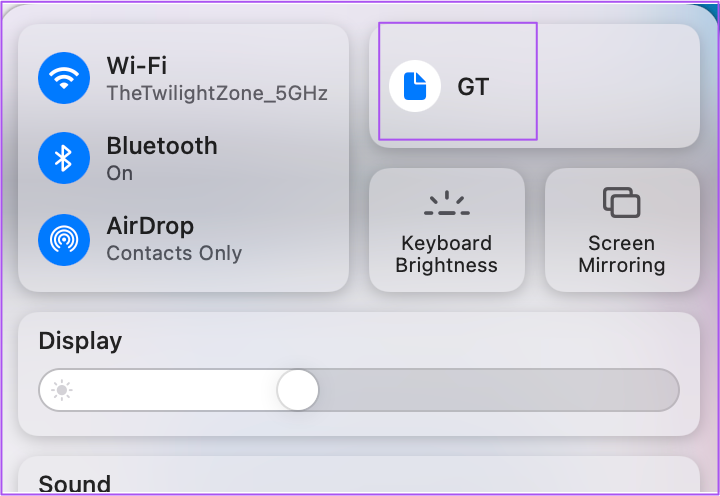Screen dimensions: 720x496
Task: Toggle the Bluetooth blue circle icon
Action: point(64,158)
